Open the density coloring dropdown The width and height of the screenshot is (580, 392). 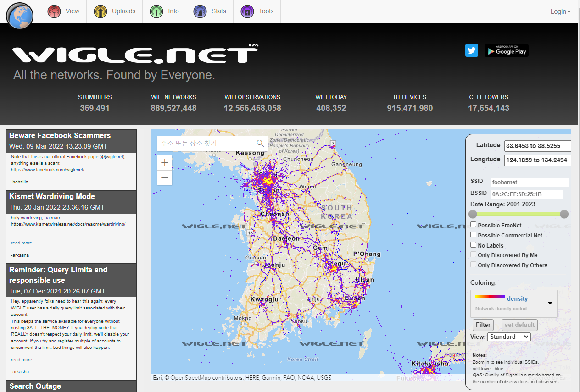point(514,304)
